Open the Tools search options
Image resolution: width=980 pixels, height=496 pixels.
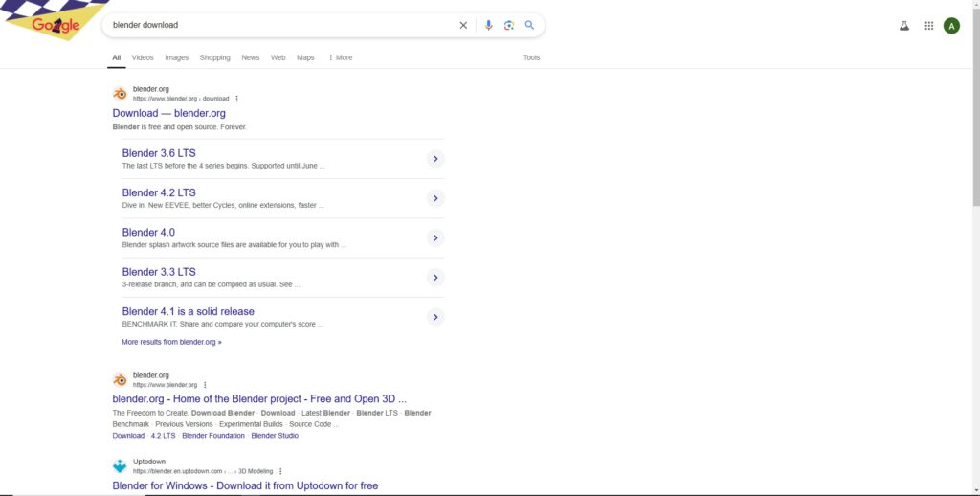click(531, 57)
